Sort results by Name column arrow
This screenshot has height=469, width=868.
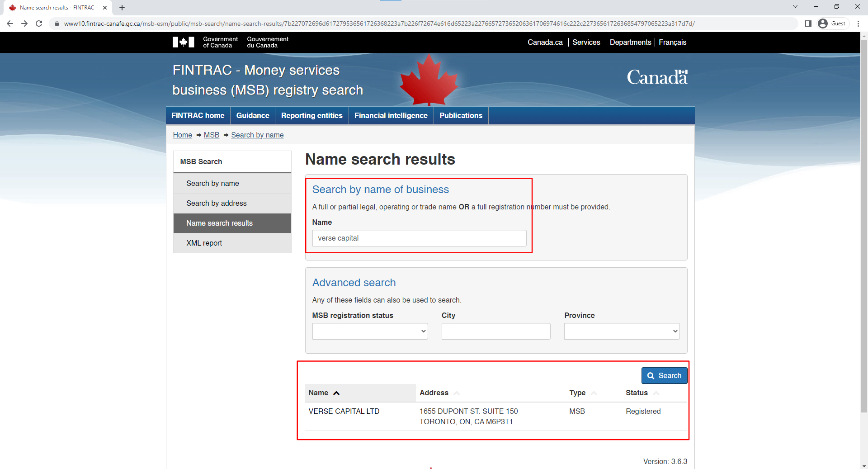(x=336, y=393)
